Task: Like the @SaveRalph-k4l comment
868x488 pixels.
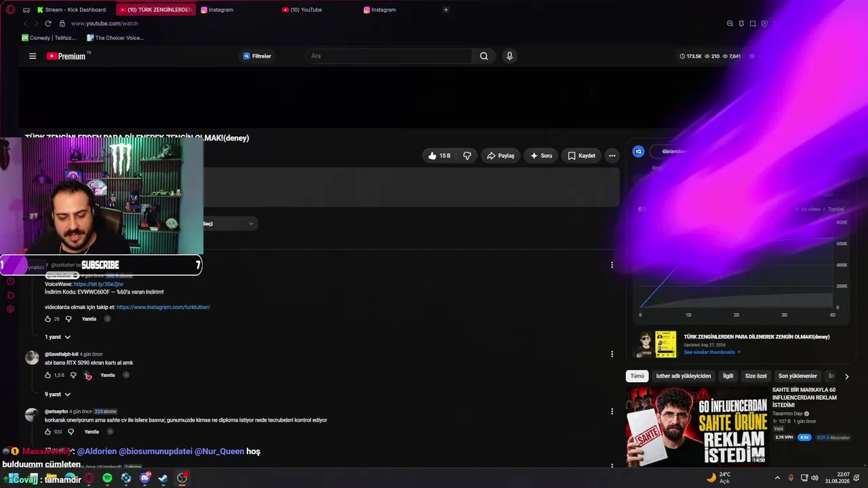Action: [x=48, y=375]
